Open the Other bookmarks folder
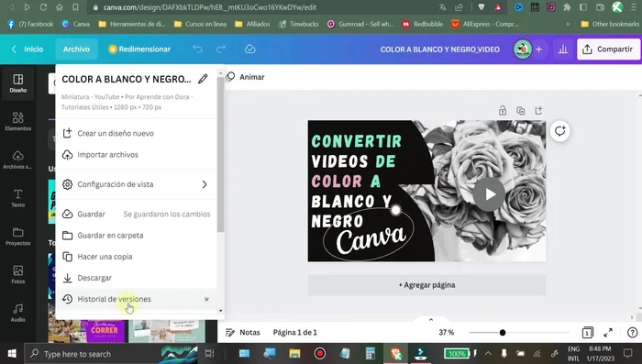The height and width of the screenshot is (364, 642). tap(610, 24)
